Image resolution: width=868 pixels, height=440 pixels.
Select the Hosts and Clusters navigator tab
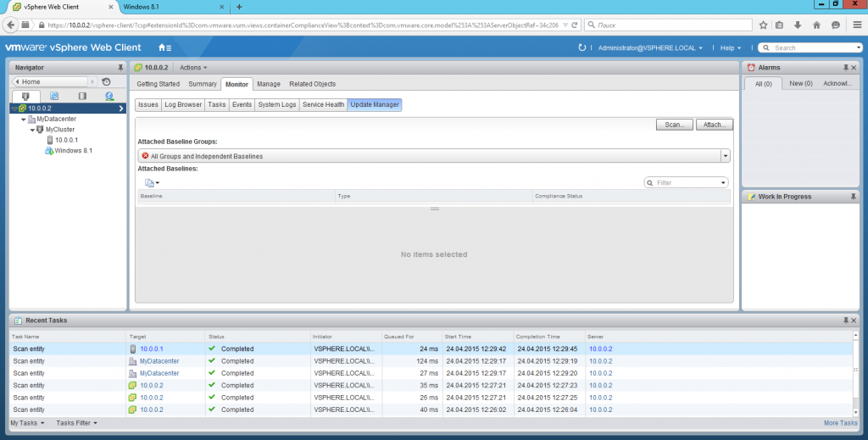coord(25,97)
